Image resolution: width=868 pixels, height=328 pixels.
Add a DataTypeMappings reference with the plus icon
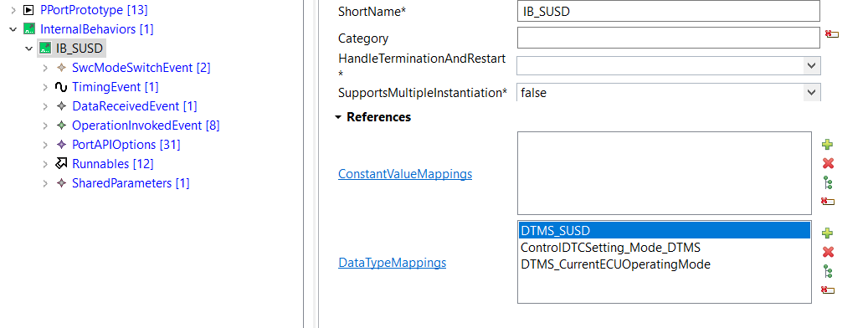pyautogui.click(x=828, y=233)
